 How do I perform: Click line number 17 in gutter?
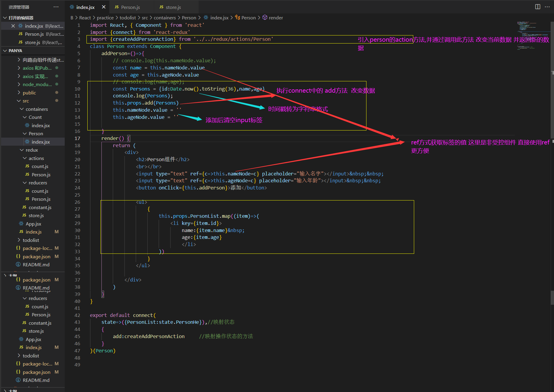(77, 138)
